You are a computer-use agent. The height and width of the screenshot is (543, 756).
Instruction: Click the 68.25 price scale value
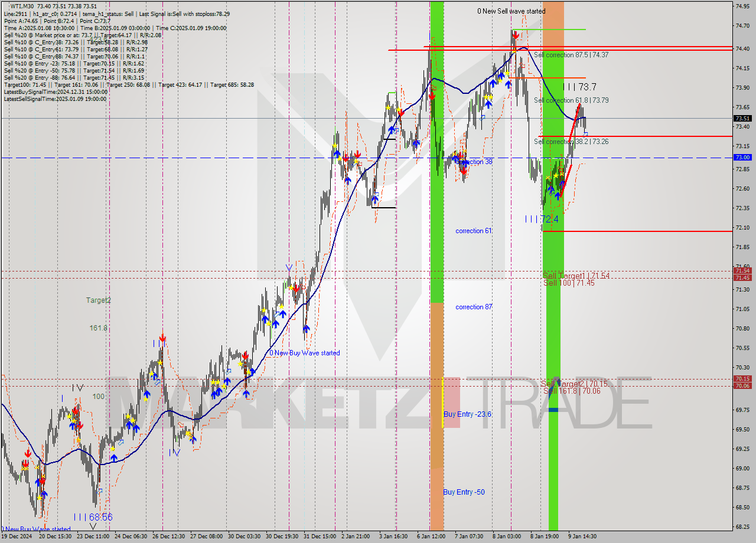coord(742,527)
